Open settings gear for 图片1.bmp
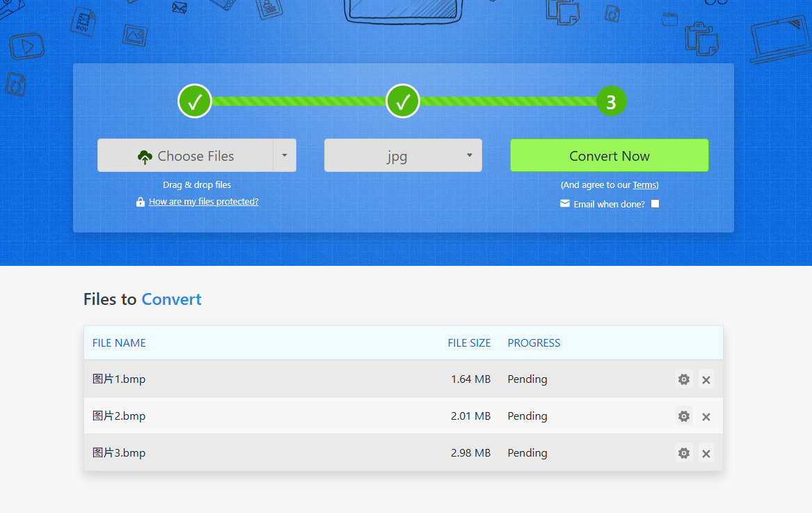Screen dimensions: 812x513 [x=683, y=379]
